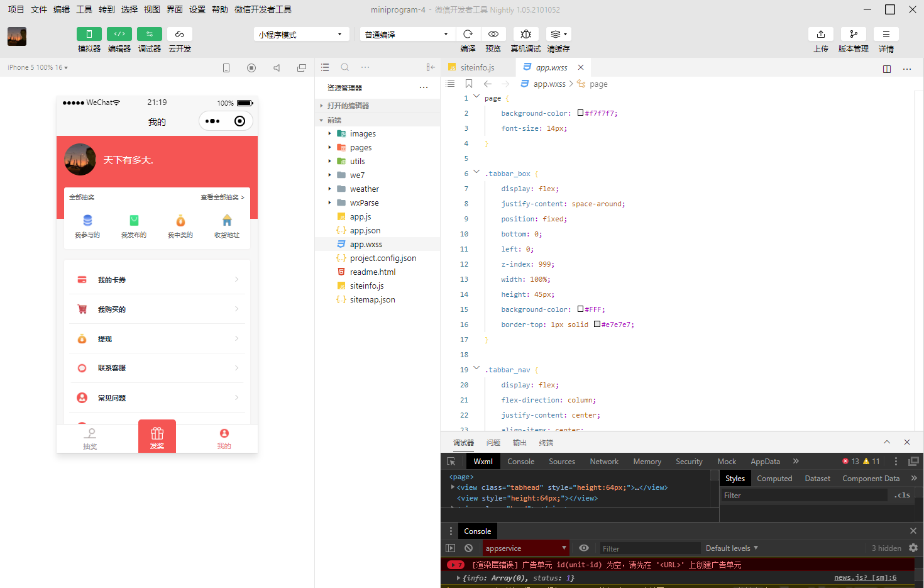This screenshot has height=588, width=924.
Task: Click the real device debug icon
Action: 526,34
